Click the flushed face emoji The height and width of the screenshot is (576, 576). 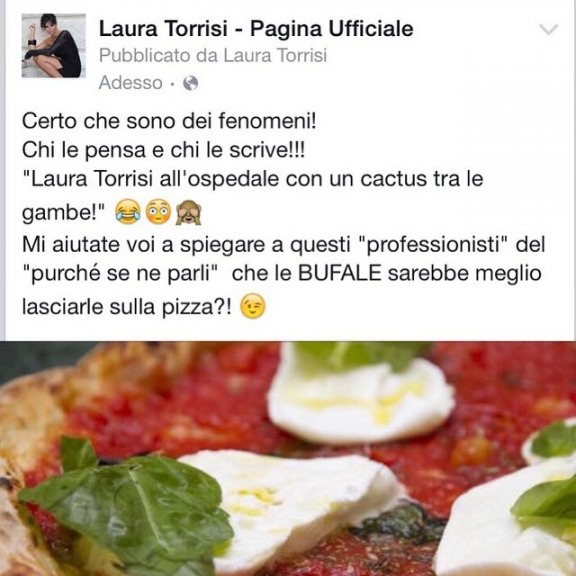pos(159,212)
